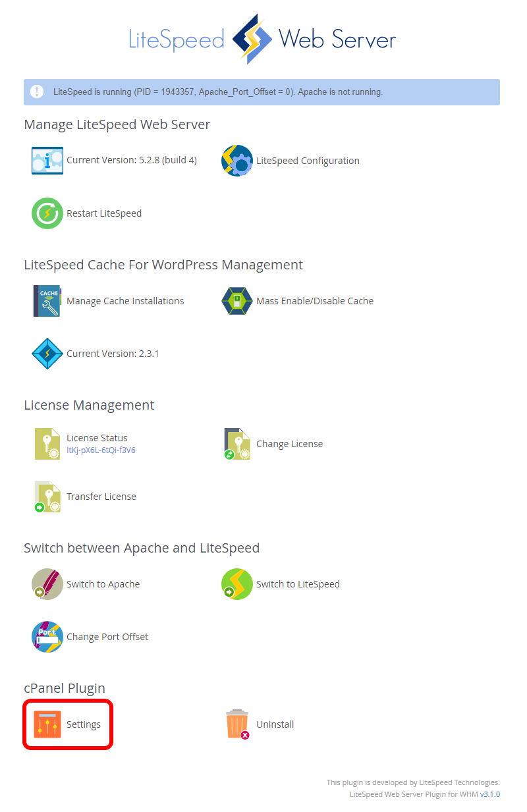Open Manage Cache Installations link
The height and width of the screenshot is (812, 527).
[x=125, y=301]
